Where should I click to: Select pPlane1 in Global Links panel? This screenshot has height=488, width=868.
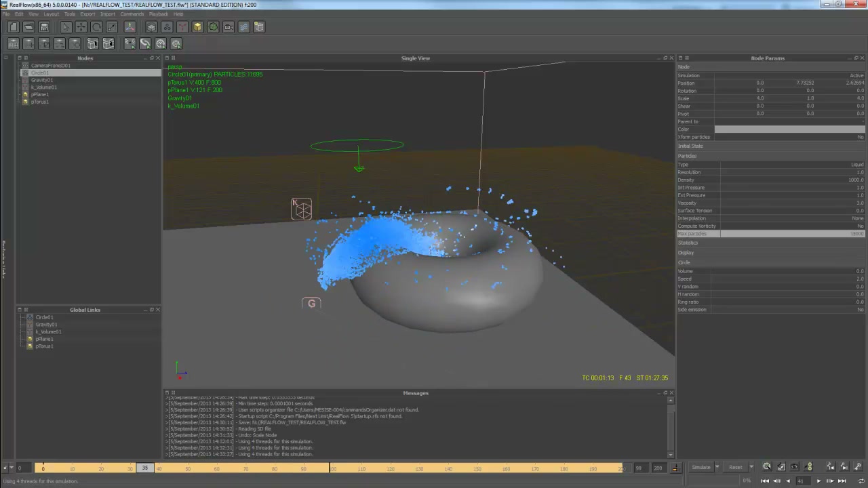tap(44, 339)
